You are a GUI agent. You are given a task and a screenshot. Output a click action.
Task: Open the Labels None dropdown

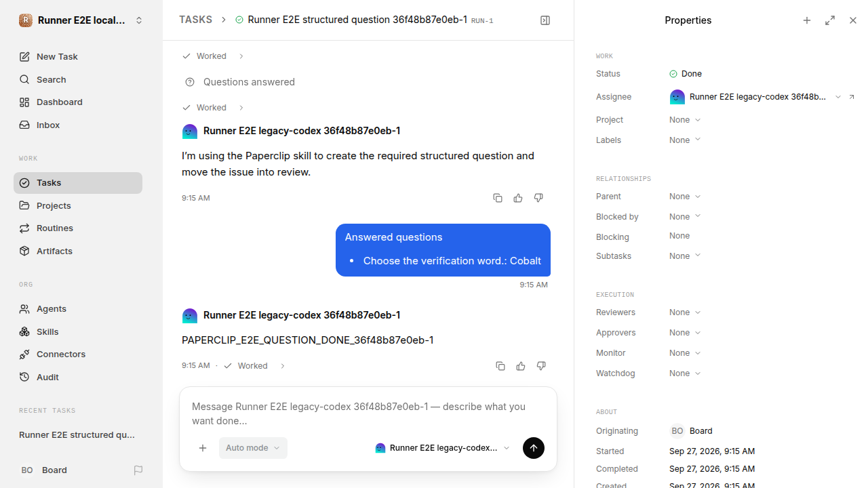pos(685,140)
